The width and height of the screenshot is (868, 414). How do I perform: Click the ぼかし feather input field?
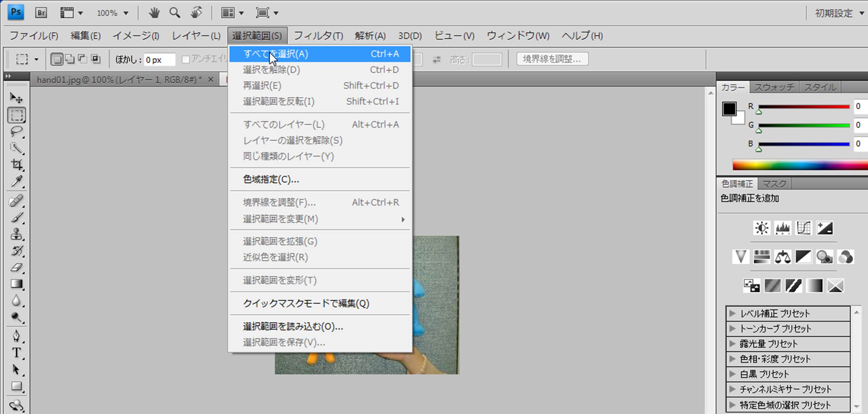pyautogui.click(x=159, y=59)
